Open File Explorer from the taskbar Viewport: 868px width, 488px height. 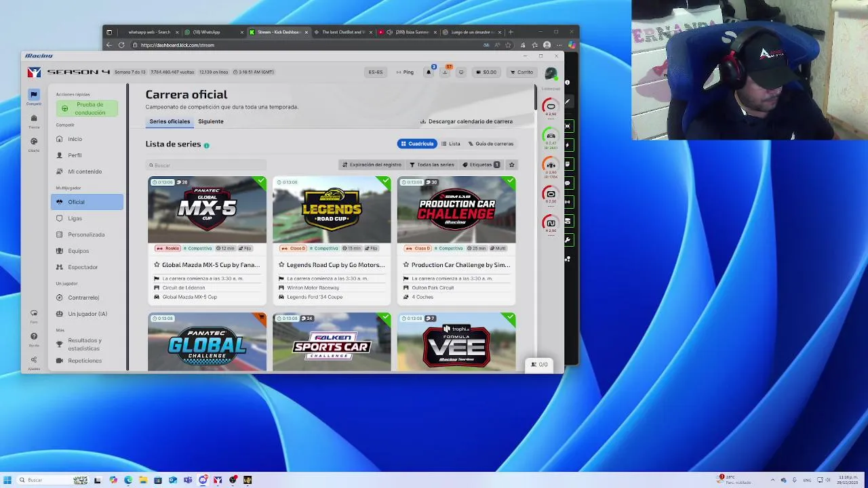tap(143, 480)
